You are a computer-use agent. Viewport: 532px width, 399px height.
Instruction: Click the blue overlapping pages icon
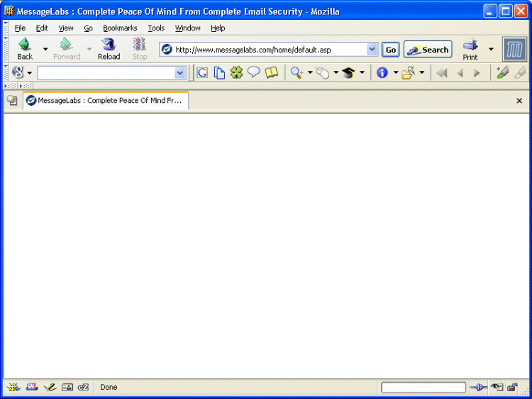click(219, 72)
